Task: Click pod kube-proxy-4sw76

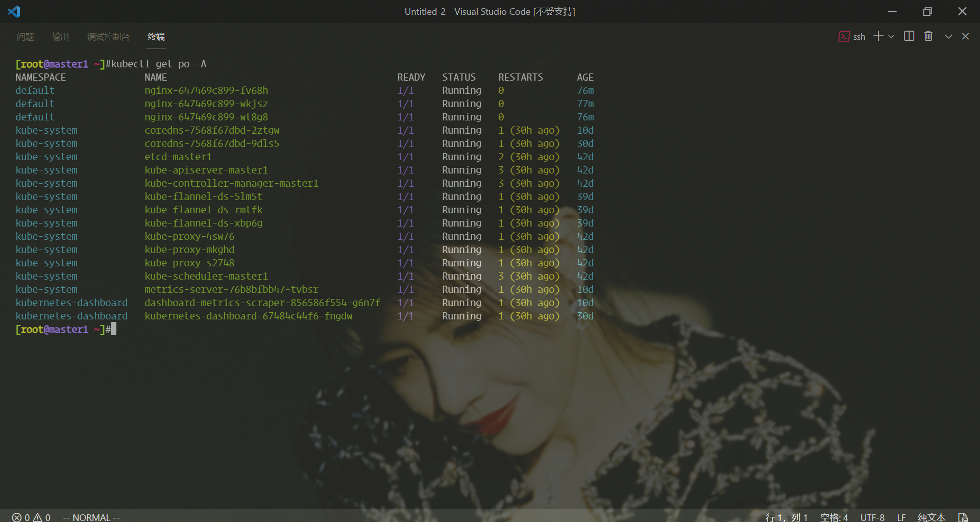Action: [189, 236]
